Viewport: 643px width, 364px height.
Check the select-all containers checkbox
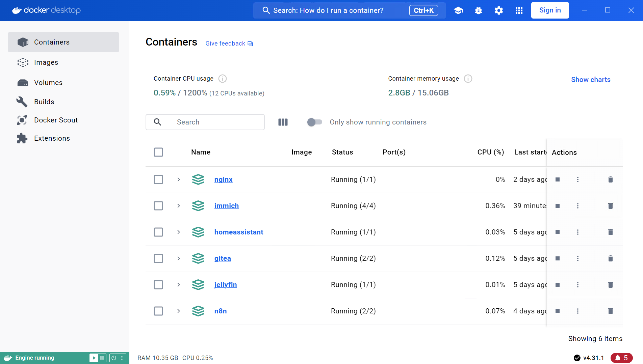(158, 152)
